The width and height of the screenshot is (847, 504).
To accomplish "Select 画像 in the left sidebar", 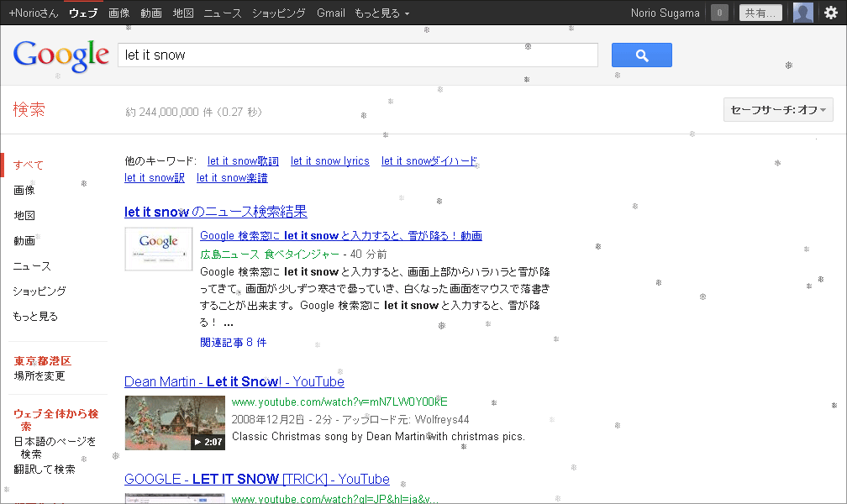I will click(24, 190).
